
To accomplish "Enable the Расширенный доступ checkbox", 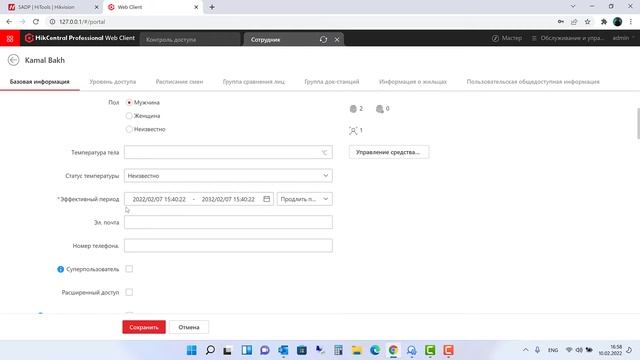I will 129,292.
